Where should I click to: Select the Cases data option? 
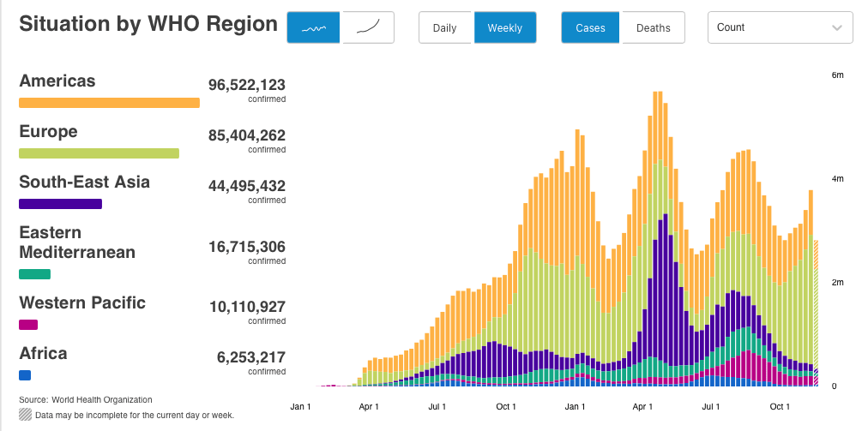coord(590,27)
